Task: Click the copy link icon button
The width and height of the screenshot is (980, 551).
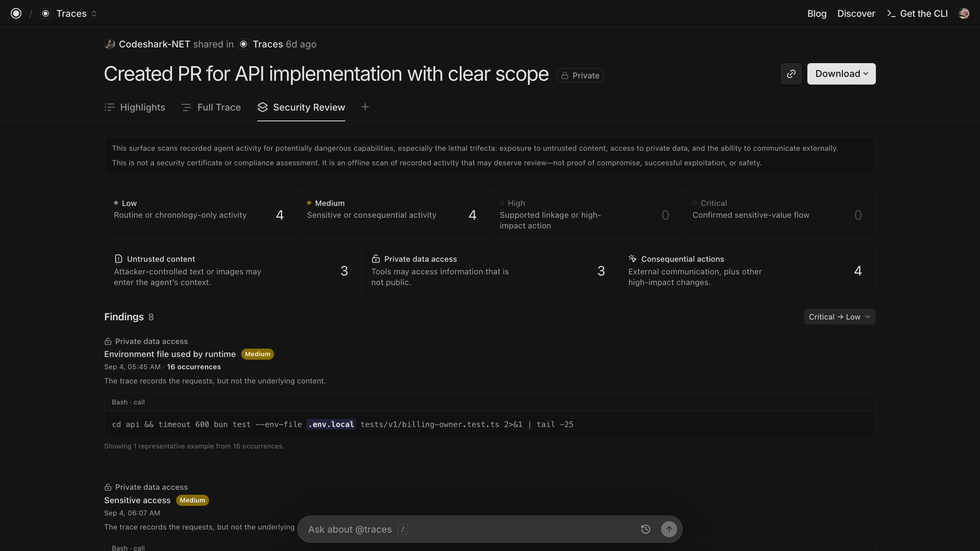Action: point(791,74)
